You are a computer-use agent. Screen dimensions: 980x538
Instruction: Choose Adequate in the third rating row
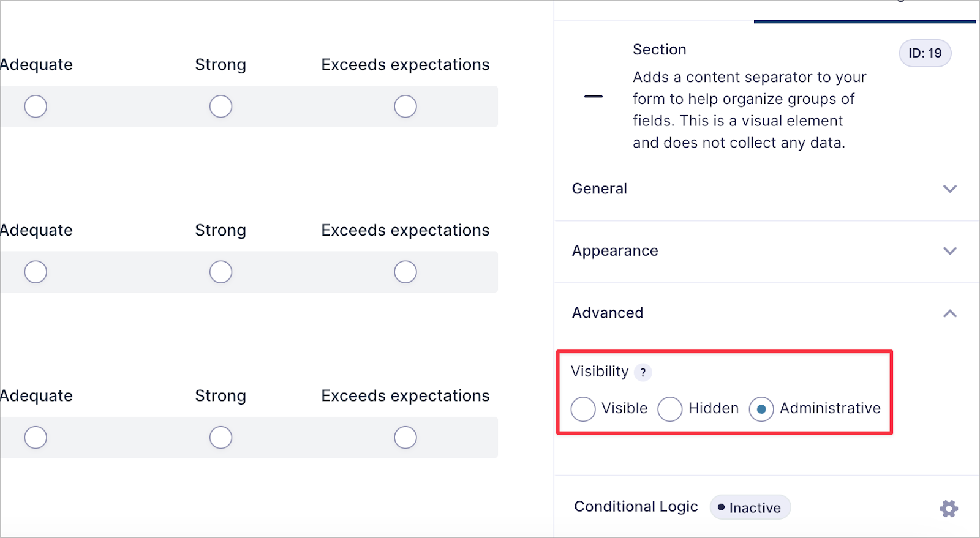pyautogui.click(x=36, y=437)
